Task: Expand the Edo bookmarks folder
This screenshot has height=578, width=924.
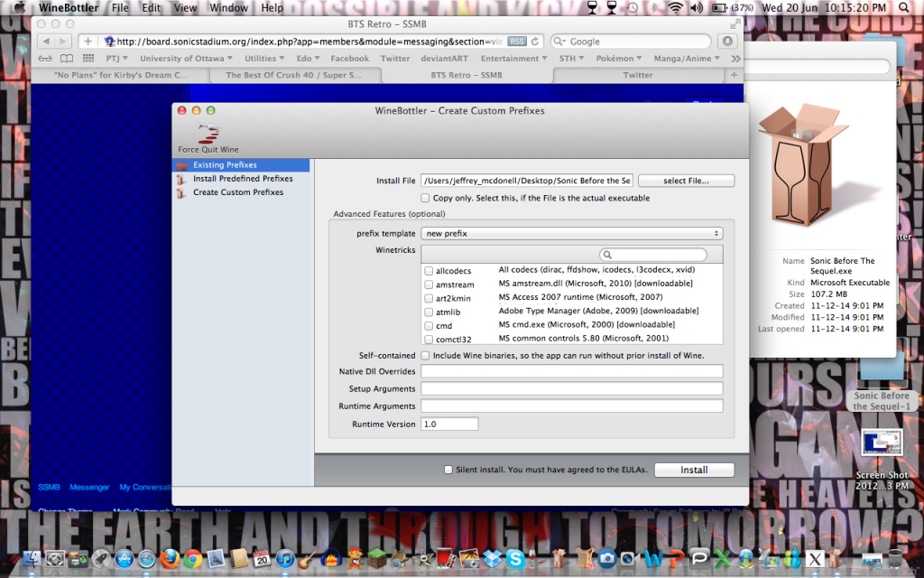Action: (309, 59)
